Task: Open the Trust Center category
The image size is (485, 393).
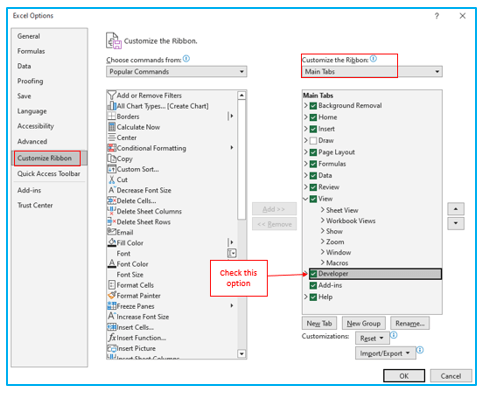Action: click(x=35, y=205)
